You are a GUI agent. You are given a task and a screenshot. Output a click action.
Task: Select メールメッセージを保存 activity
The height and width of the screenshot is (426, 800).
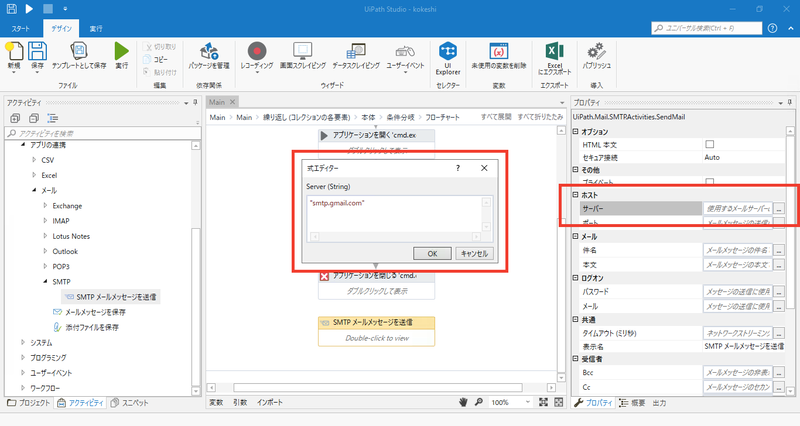point(89,312)
